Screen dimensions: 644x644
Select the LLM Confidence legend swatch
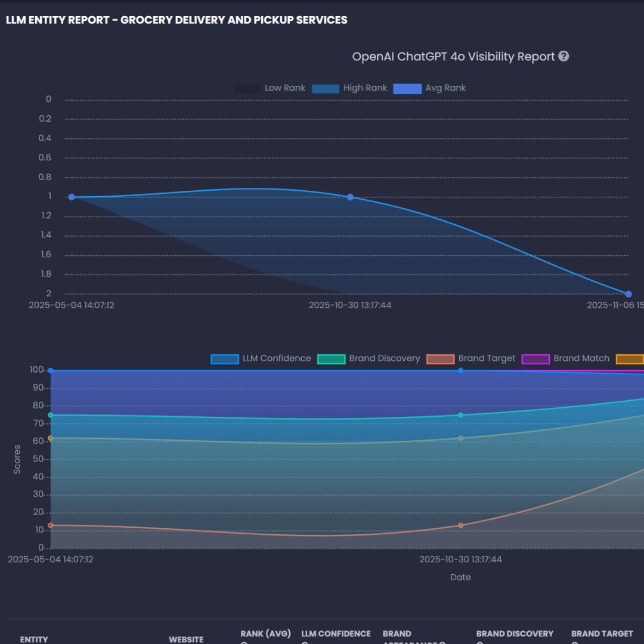click(x=225, y=358)
